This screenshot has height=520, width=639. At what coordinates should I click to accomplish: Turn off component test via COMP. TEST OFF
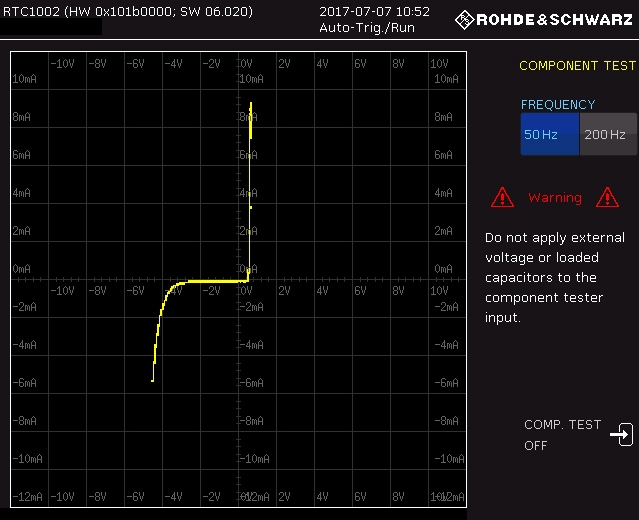tap(562, 435)
